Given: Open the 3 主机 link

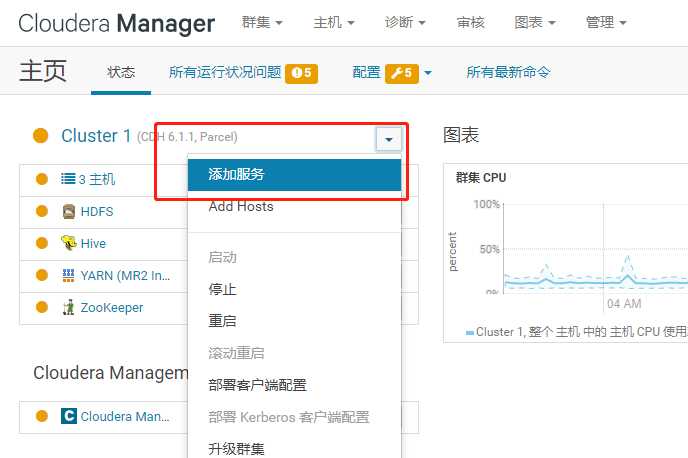Looking at the screenshot, I should point(97,179).
